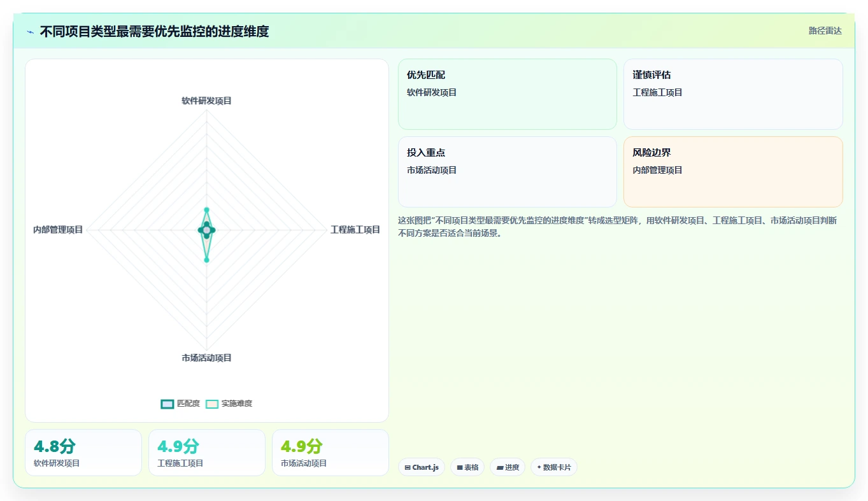
Task: Toggle the 实施难度 legend swatch
Action: (212, 404)
